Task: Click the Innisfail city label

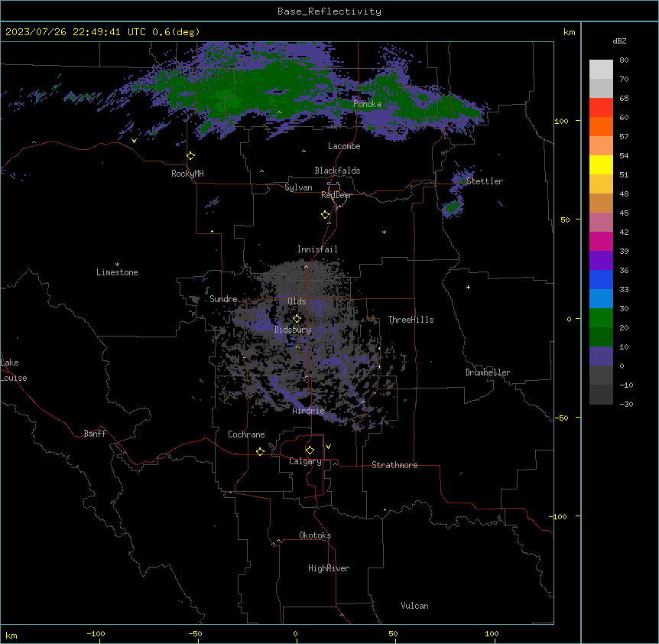Action: (x=317, y=249)
